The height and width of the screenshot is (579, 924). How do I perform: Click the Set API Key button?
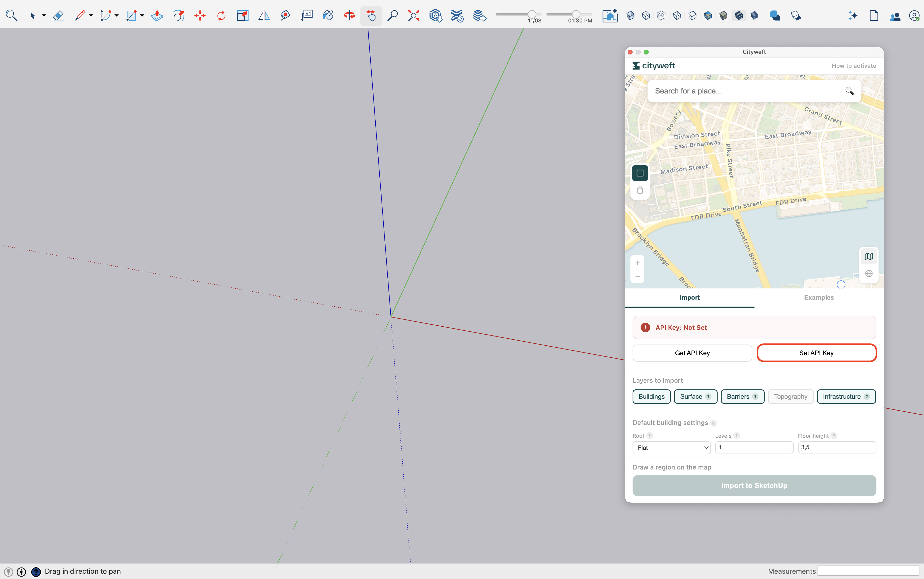pyautogui.click(x=816, y=353)
